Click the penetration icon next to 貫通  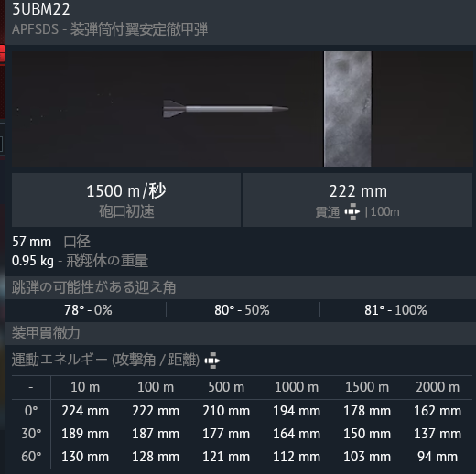click(352, 211)
